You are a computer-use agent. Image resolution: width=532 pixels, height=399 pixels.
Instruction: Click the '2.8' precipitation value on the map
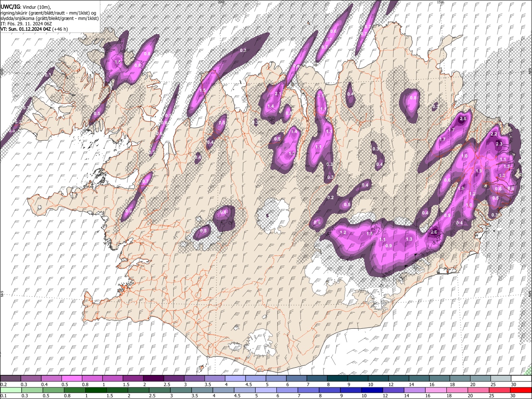coord(463,119)
